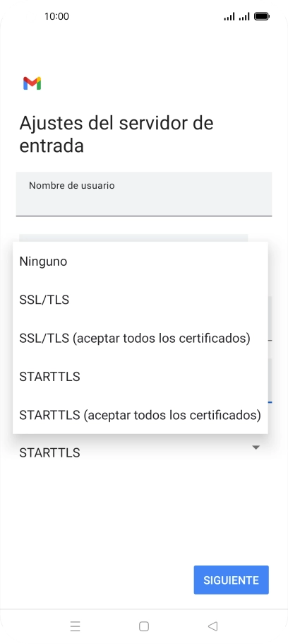
Task: Go to the home screen via the square nav icon
Action: pos(143,626)
